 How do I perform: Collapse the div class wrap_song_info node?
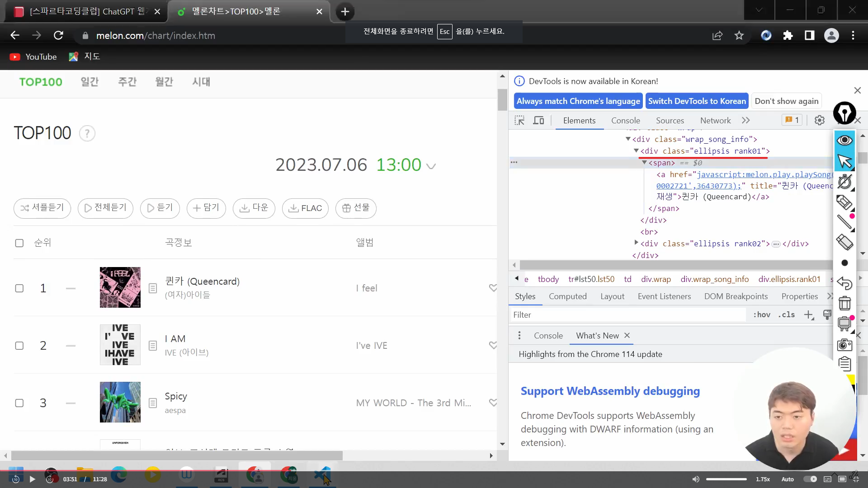(x=628, y=139)
